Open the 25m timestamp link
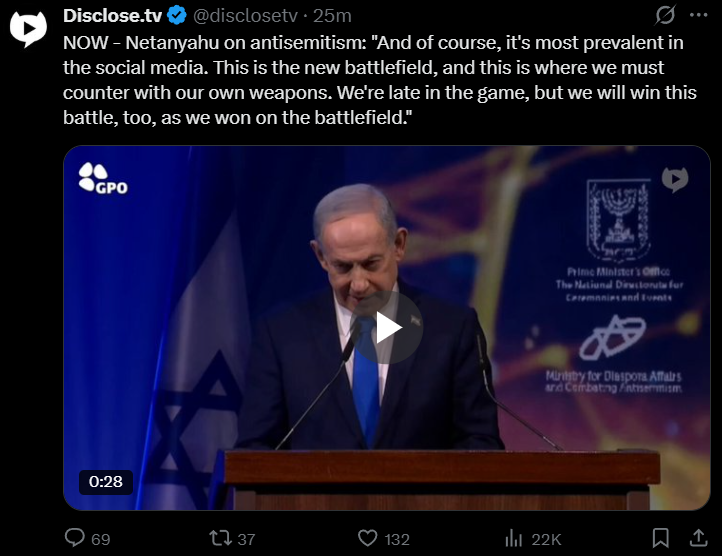 (x=332, y=16)
